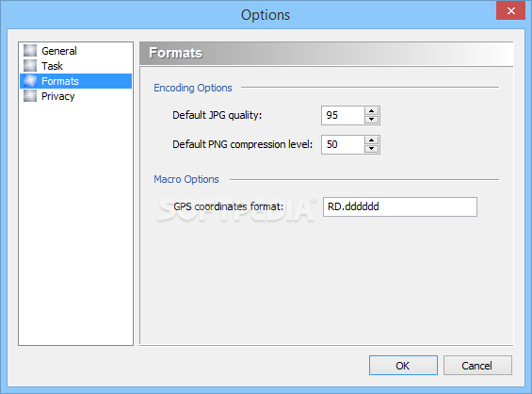This screenshot has width=532, height=394.
Task: Click the icon next to General
Action: [30, 51]
